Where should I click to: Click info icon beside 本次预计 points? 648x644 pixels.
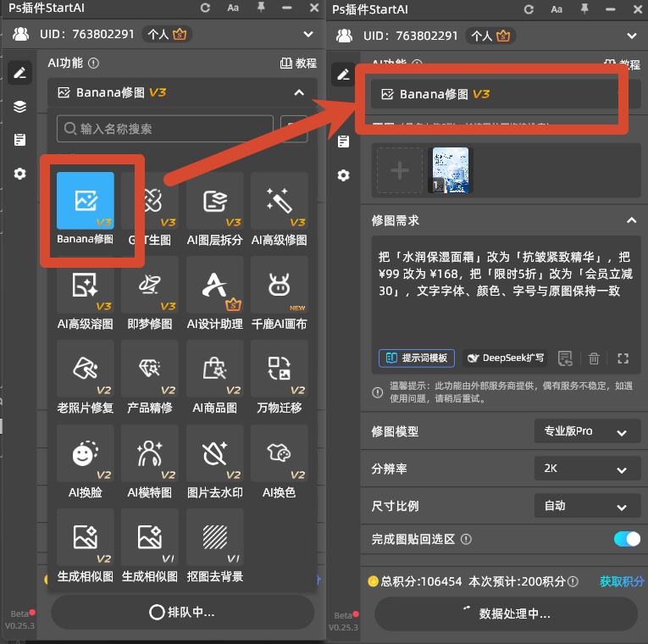coord(573,582)
